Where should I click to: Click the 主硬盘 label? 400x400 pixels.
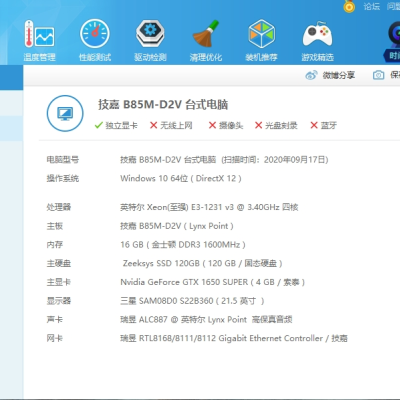[x=59, y=264]
